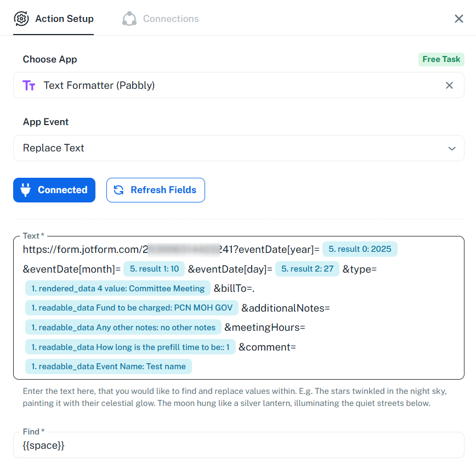
Task: Expand the App Event dropdown chevron
Action: click(x=452, y=148)
